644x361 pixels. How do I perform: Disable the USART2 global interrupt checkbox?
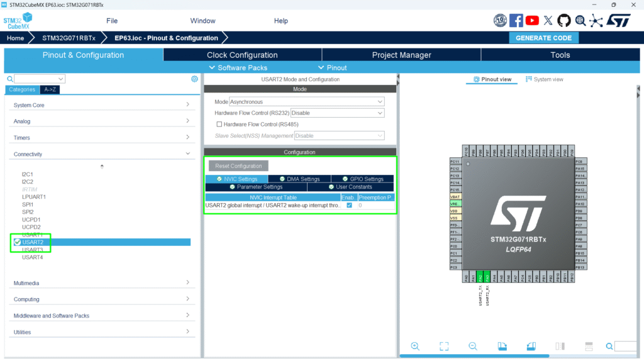tap(349, 206)
